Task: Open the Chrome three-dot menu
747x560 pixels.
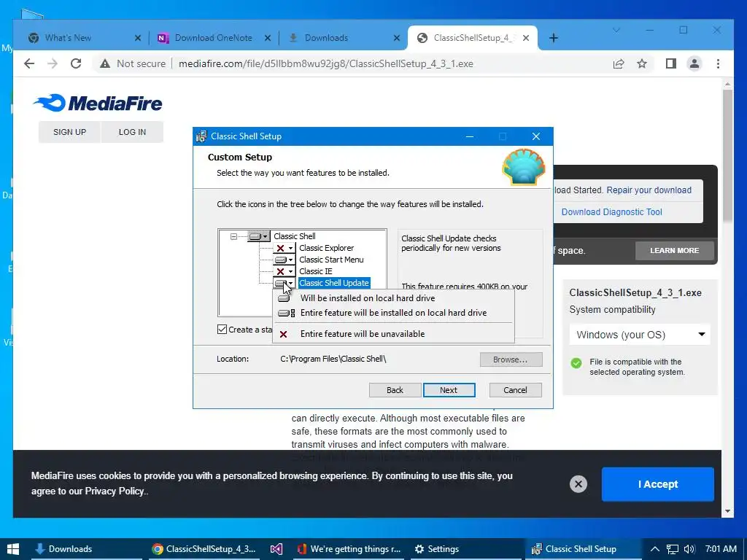Action: (x=718, y=64)
